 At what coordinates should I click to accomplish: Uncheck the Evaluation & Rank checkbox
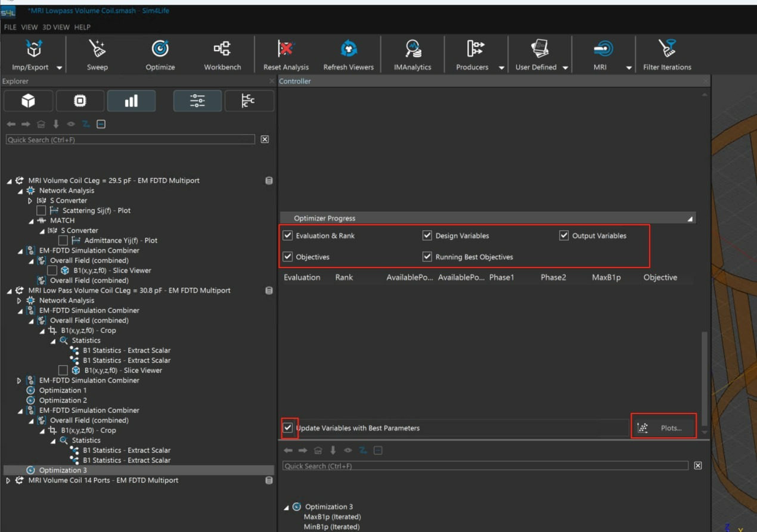pos(288,236)
